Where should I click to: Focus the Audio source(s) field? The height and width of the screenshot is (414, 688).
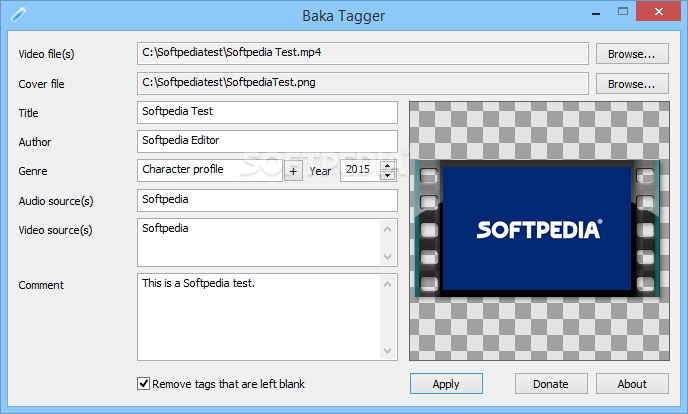pyautogui.click(x=267, y=200)
